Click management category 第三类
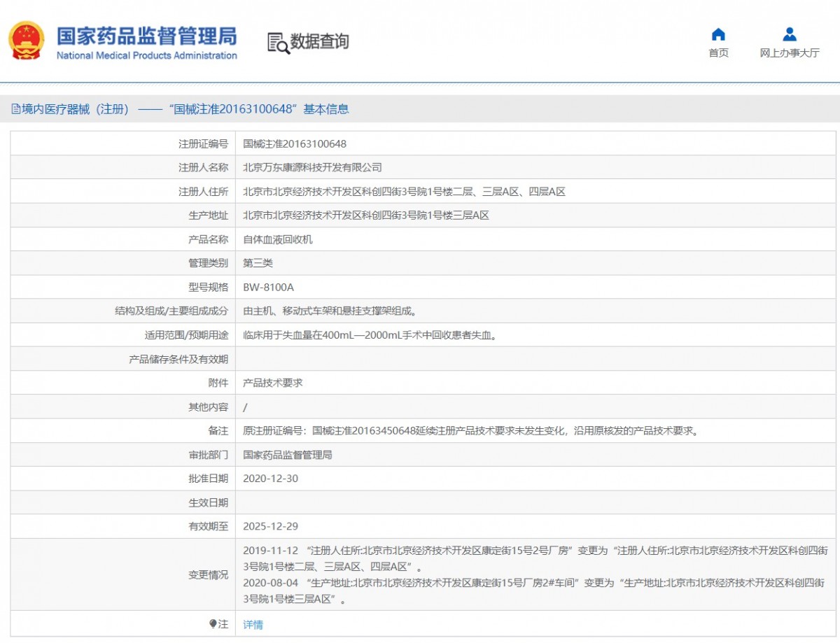Image resolution: width=840 pixels, height=643 pixels. pyautogui.click(x=258, y=263)
